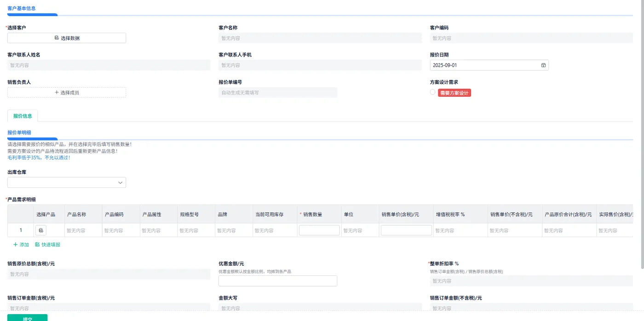Viewport: 644px width, 321px height.
Task: Focus the 销售单价(含税)/元 input in row 1
Action: coord(406,230)
